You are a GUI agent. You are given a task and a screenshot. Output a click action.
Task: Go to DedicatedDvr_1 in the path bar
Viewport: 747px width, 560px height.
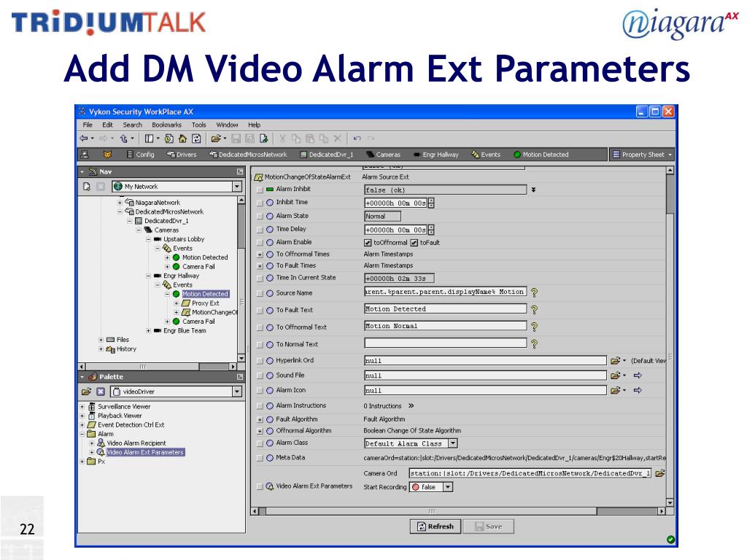pos(327,155)
